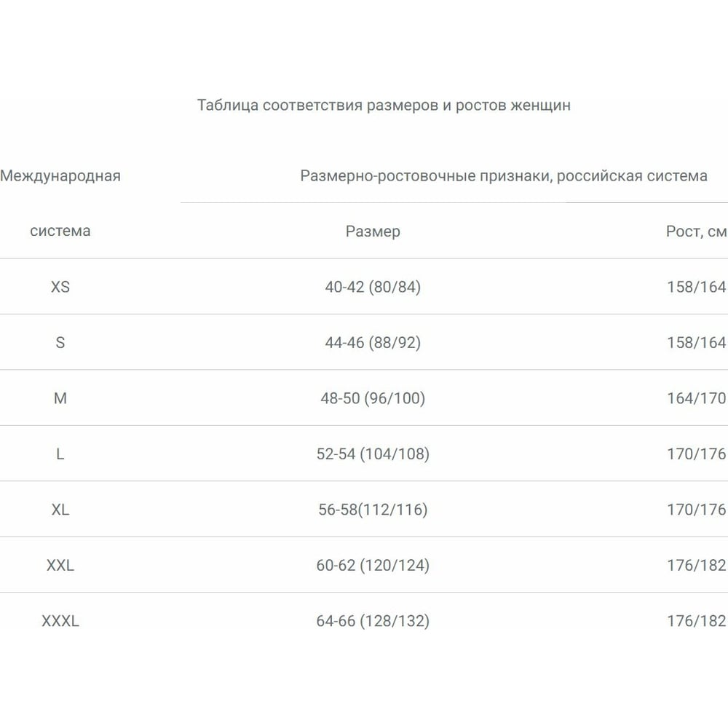
Task: Select the XS size cell
Action: pyautogui.click(x=60, y=287)
